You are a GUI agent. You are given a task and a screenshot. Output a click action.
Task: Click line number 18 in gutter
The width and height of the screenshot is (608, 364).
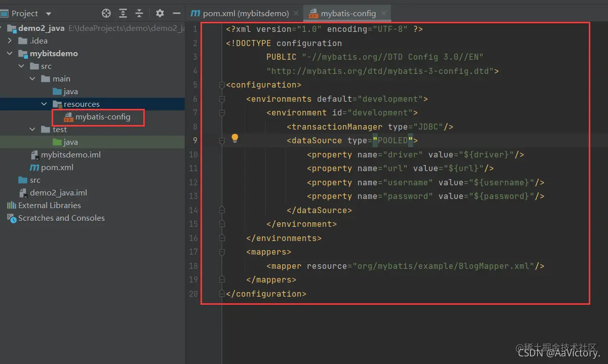click(x=193, y=266)
